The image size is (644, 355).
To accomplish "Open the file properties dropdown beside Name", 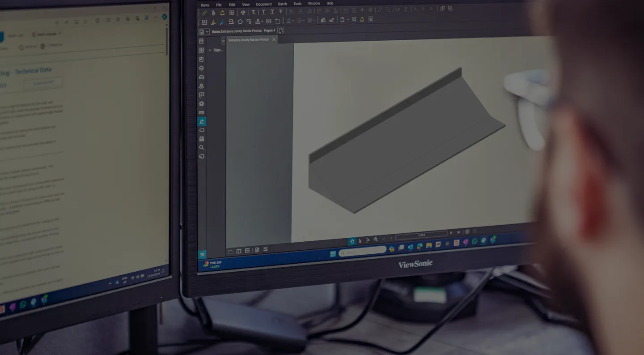I will (x=208, y=32).
